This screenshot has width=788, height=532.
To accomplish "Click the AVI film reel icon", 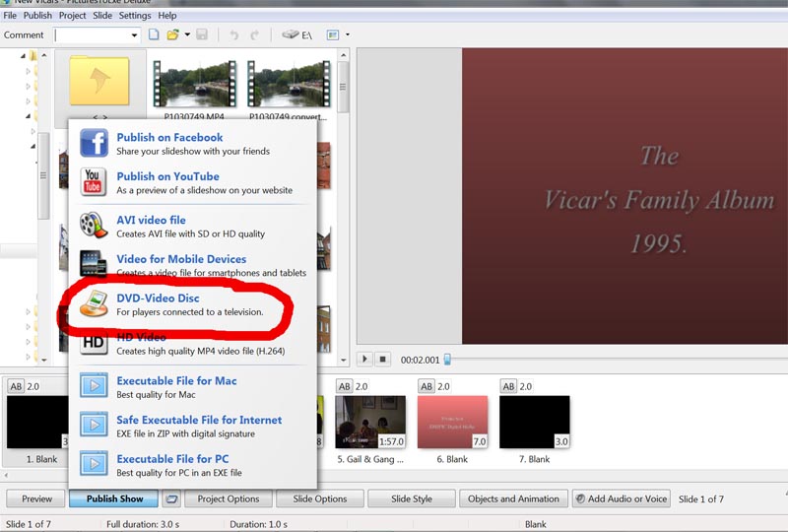I will (x=94, y=225).
